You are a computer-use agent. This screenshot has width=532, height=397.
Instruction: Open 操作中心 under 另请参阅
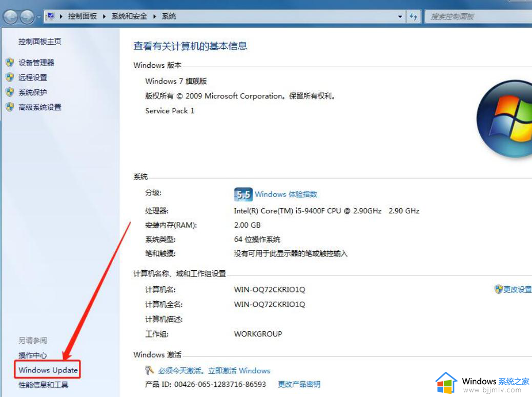point(33,355)
